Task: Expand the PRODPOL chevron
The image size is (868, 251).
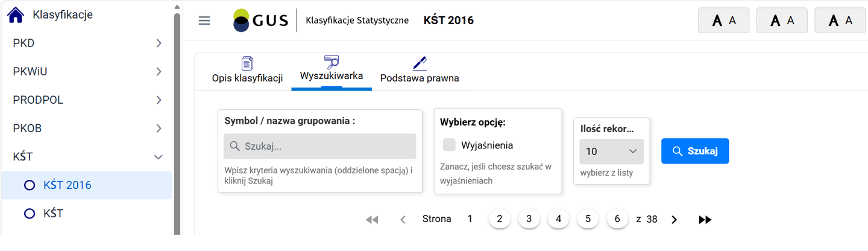Action: coord(159,100)
